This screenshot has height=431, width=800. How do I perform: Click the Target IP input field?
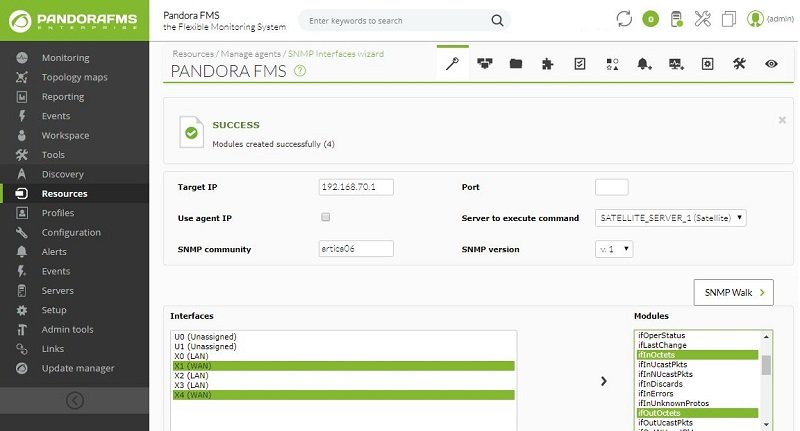pyautogui.click(x=356, y=187)
